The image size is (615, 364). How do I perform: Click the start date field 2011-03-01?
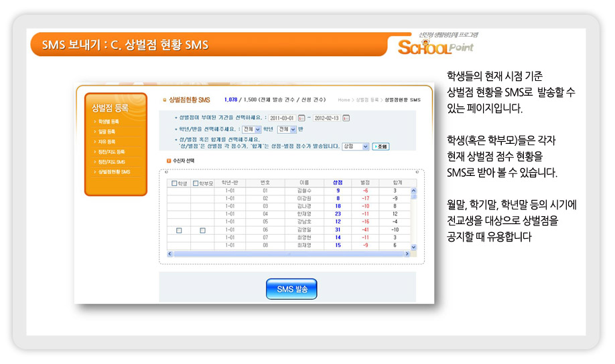[282, 118]
